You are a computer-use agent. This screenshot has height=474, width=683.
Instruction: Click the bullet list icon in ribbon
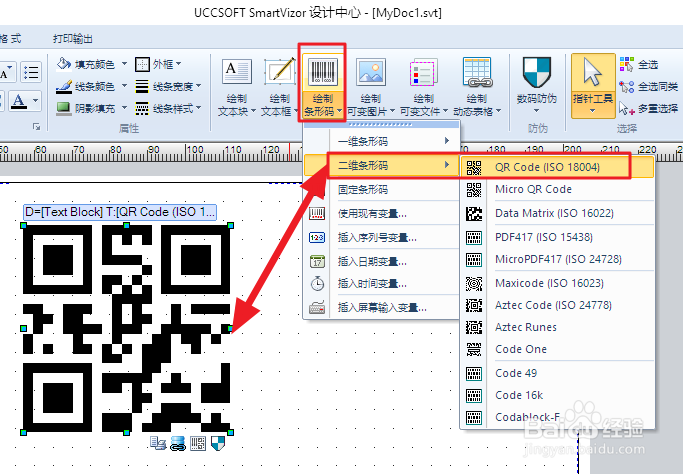(31, 72)
